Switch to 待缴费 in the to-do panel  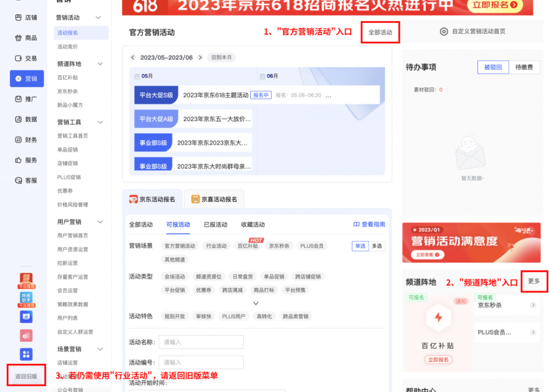525,67
